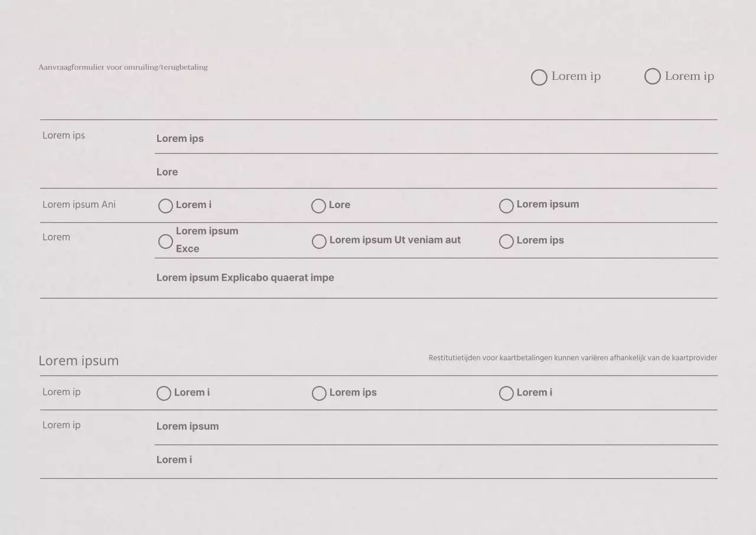
Task: Select the "Lorem ipsum Ut veniam aut" radio button
Action: 319,241
